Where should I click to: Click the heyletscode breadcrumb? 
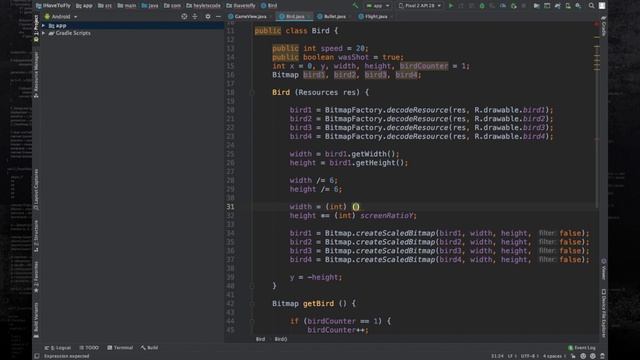(203, 6)
